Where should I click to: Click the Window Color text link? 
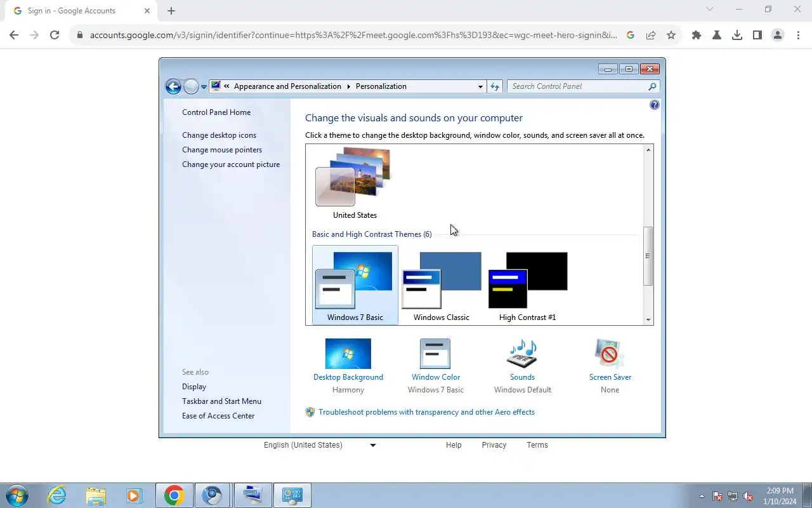pyautogui.click(x=436, y=377)
